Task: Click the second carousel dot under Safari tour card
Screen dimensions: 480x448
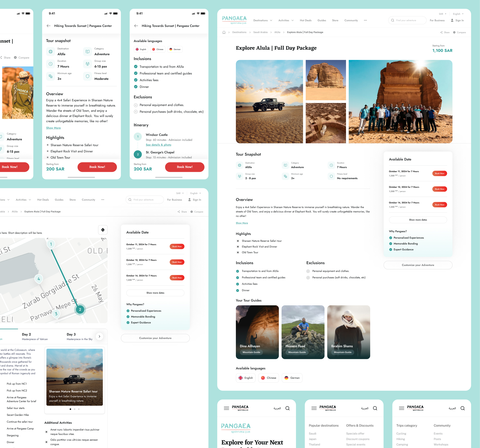Action: tap(75, 409)
